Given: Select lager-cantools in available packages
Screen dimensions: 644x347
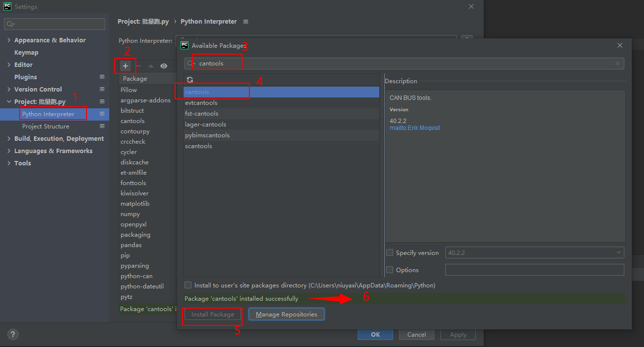Looking at the screenshot, I should click(281, 125).
